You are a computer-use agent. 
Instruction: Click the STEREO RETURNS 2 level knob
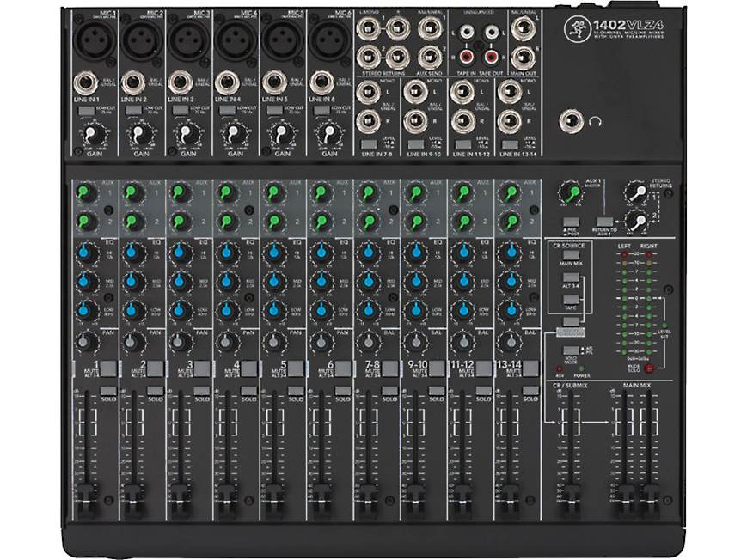pos(636,222)
